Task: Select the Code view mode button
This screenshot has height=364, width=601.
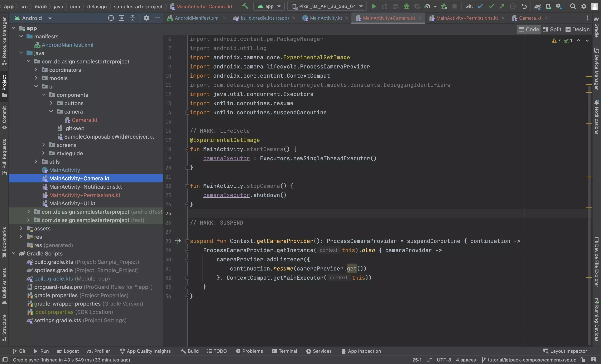Action: click(x=528, y=29)
